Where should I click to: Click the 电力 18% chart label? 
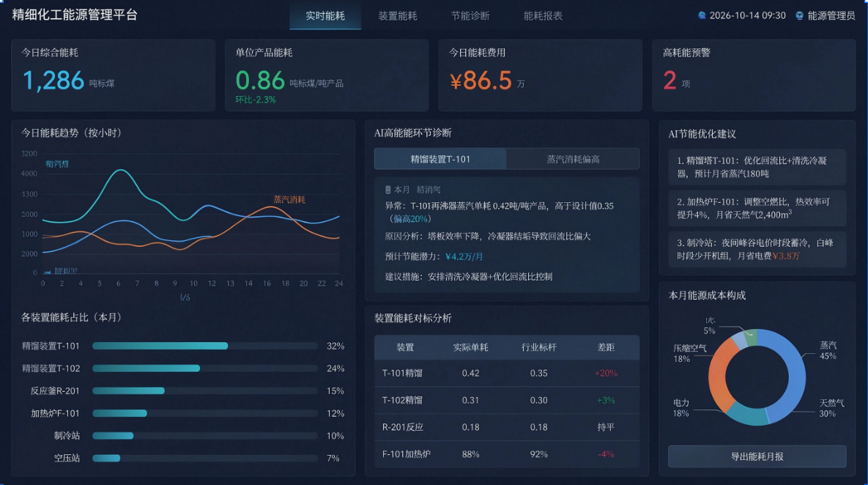click(681, 408)
